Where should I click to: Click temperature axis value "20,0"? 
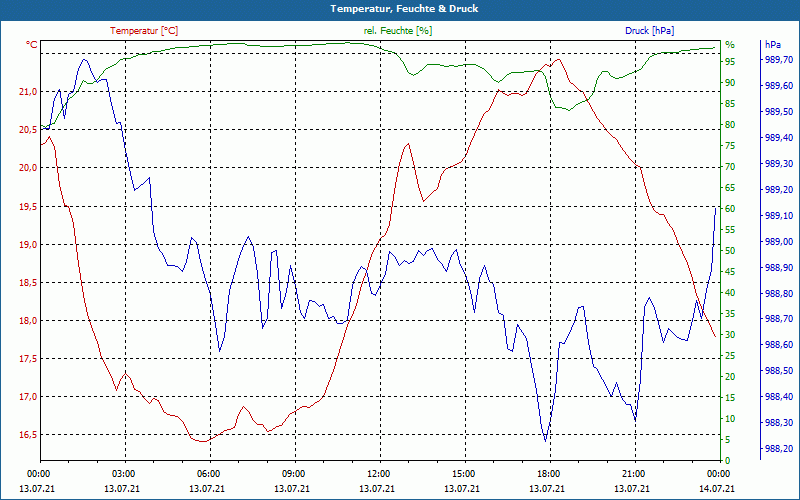click(29, 168)
